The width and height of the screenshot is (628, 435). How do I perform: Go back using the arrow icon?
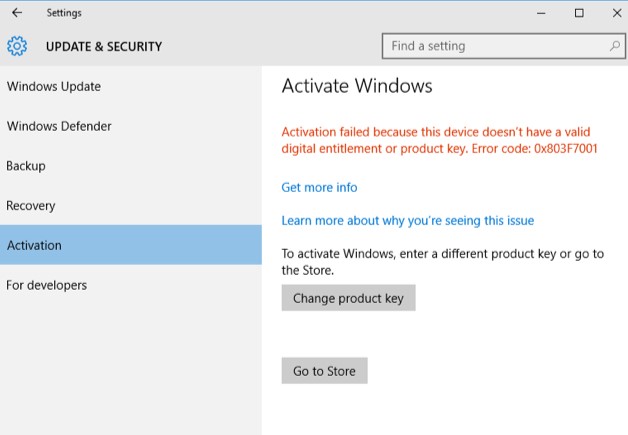17,13
